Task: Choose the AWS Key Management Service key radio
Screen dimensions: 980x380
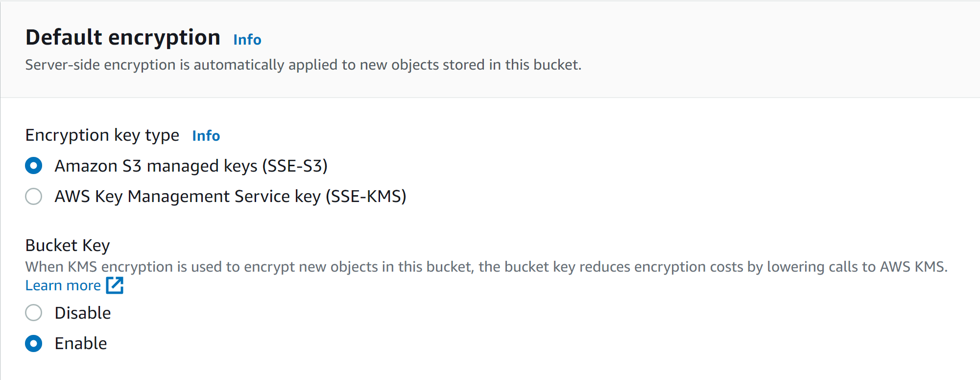Action: coord(34,196)
